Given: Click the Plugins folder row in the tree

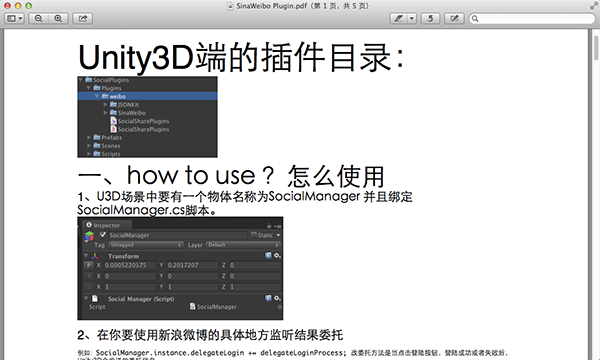Looking at the screenshot, I should pos(147,88).
